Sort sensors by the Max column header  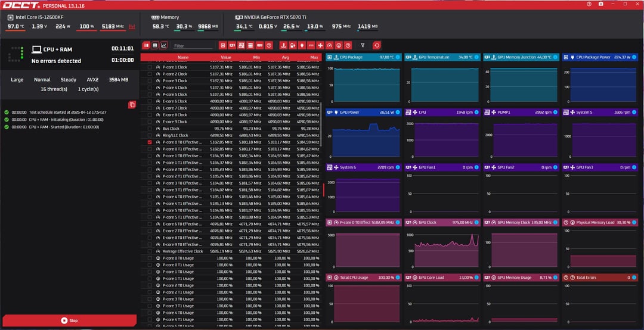314,57
